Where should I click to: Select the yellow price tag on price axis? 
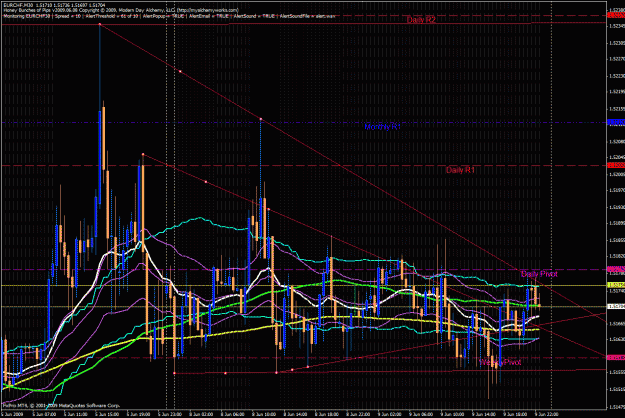(x=616, y=285)
